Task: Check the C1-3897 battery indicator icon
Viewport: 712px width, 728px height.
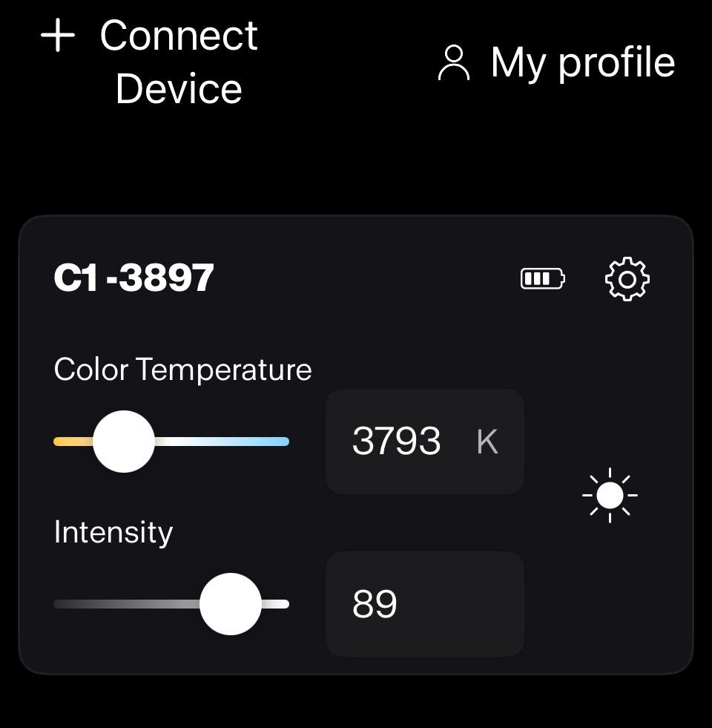Action: point(543,278)
